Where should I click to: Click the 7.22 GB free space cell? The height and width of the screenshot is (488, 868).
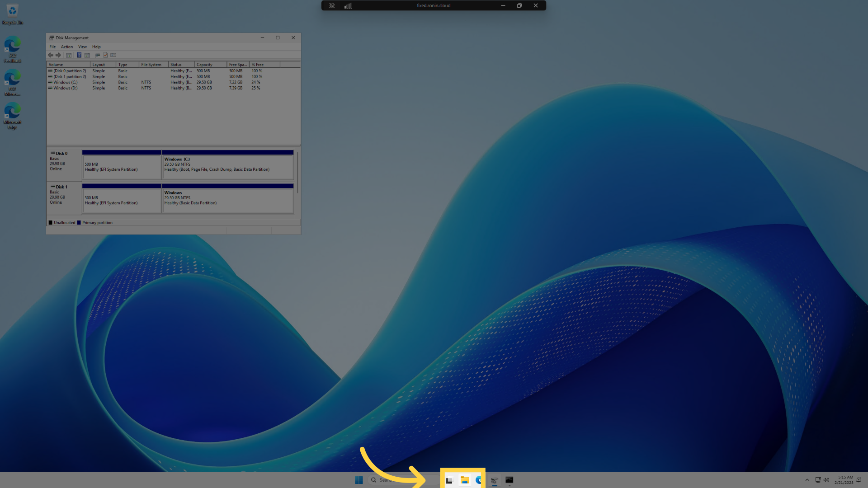click(x=236, y=82)
